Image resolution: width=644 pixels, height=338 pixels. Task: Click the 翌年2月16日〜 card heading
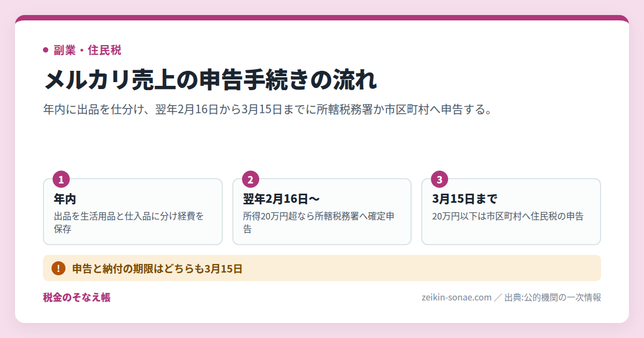(281, 199)
